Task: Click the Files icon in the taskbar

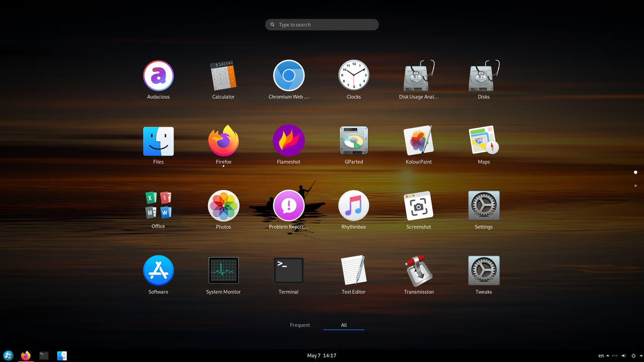Action: pos(62,355)
